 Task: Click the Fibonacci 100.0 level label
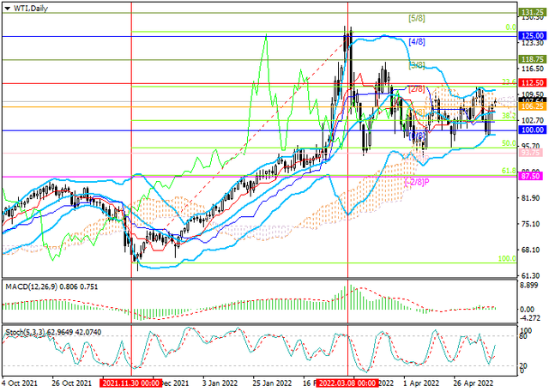[508, 258]
